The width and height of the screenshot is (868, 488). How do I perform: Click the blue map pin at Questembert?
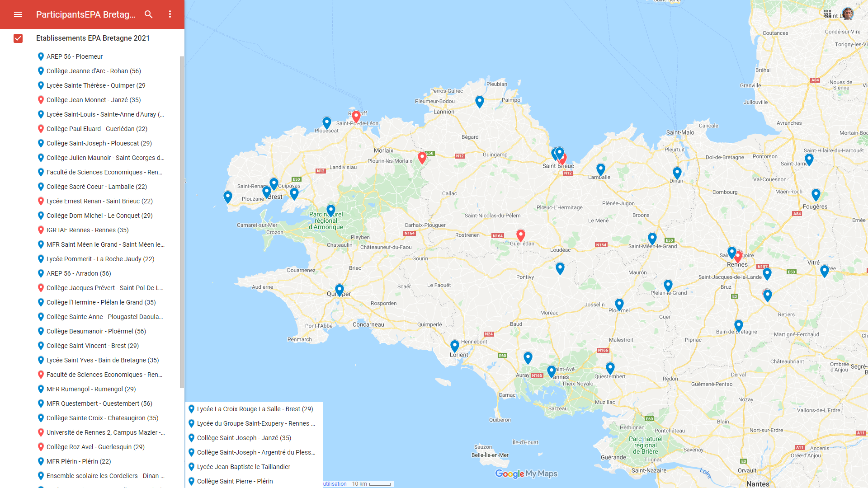610,368
